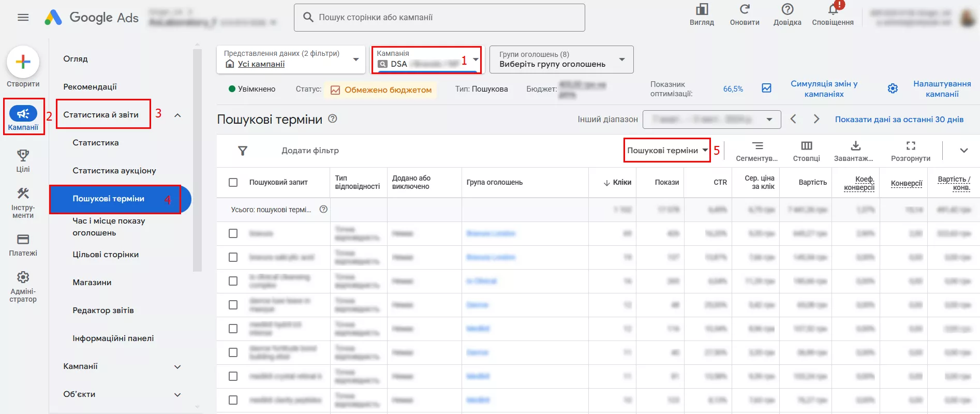Expand the Кампанії sidebar section
Viewport: 980px width, 414px height.
[x=177, y=366]
